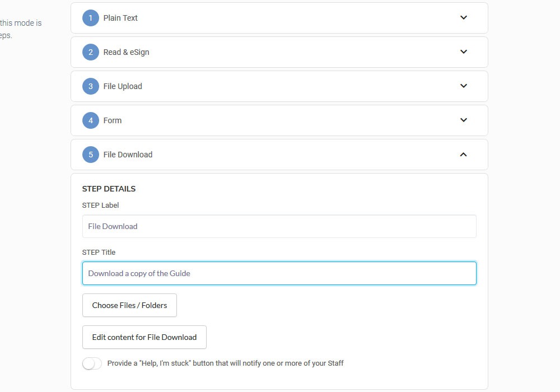Expand the Form step chevron

(463, 120)
